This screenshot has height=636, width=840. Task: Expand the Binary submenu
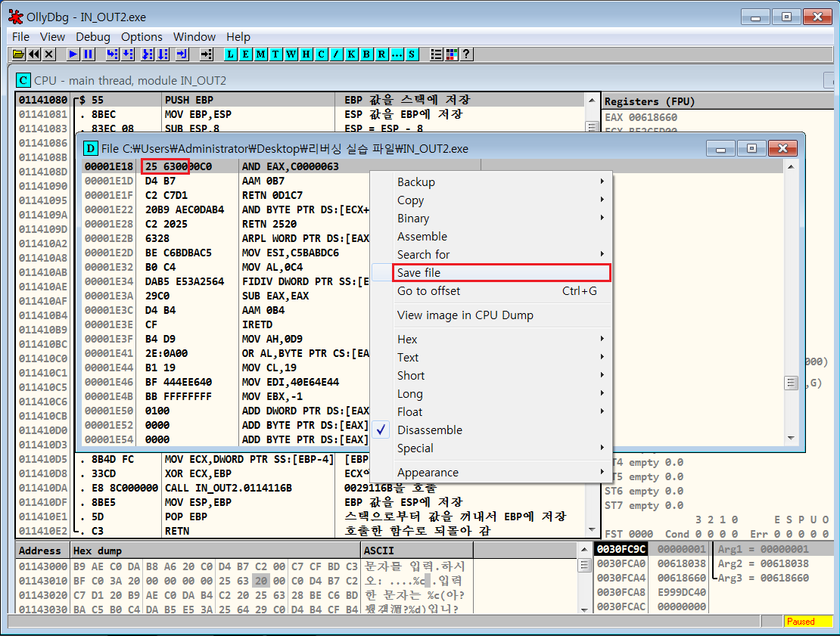pyautogui.click(x=491, y=219)
